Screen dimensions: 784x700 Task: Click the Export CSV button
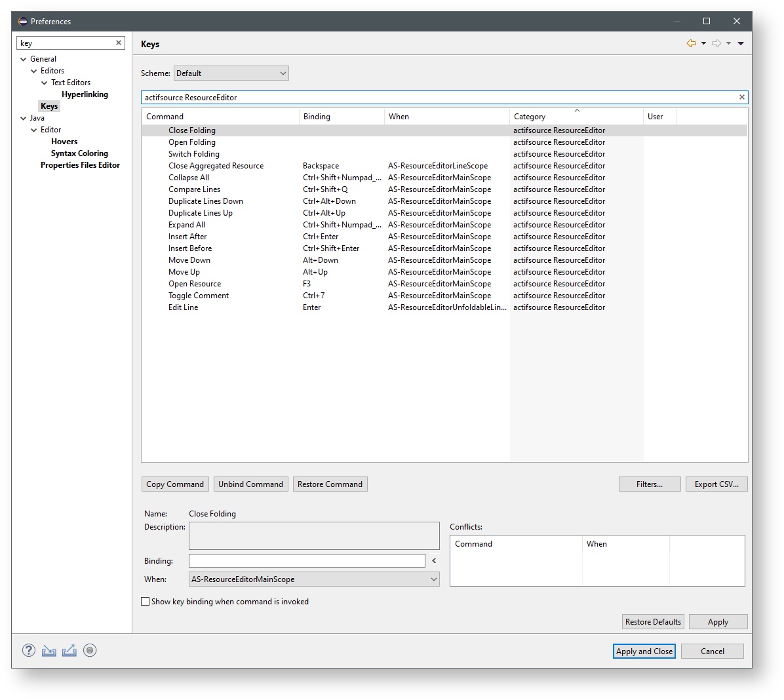tap(716, 484)
